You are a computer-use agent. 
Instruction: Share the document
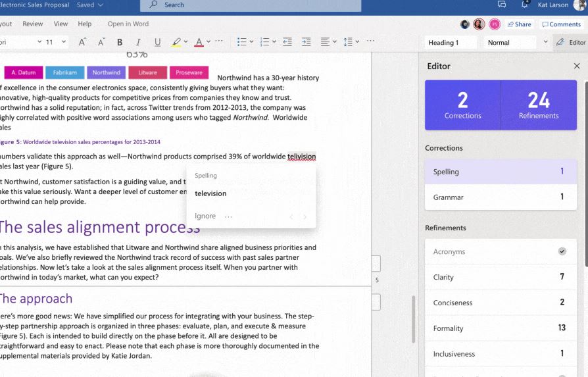pos(520,24)
